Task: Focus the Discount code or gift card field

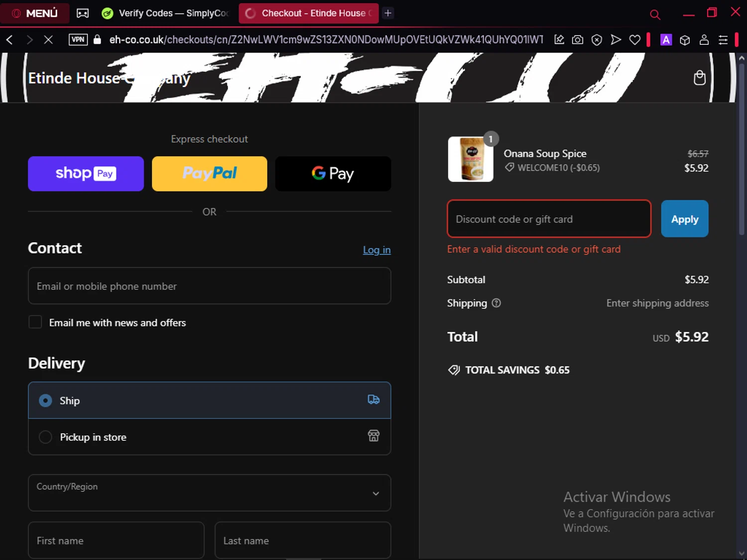Action: click(x=549, y=219)
